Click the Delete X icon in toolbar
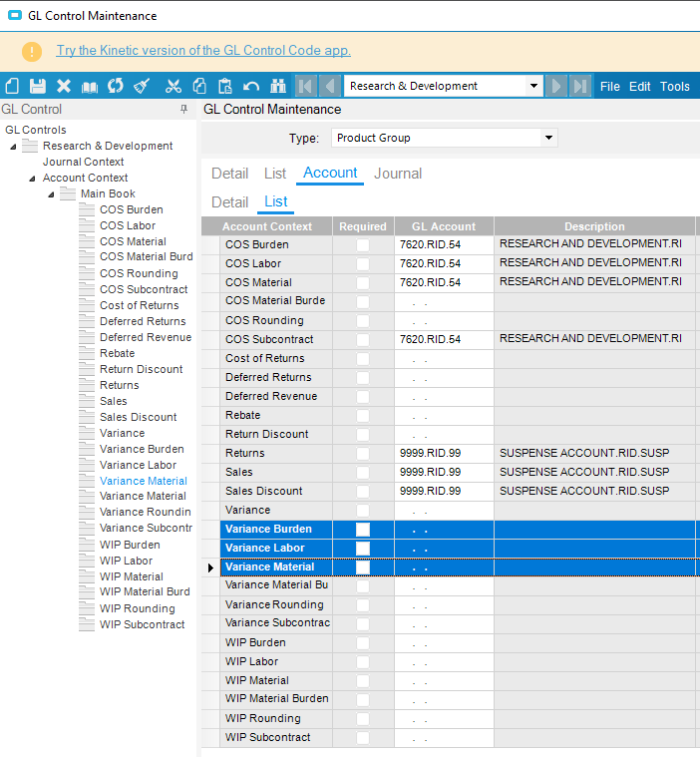Image resolution: width=700 pixels, height=757 pixels. pos(64,87)
